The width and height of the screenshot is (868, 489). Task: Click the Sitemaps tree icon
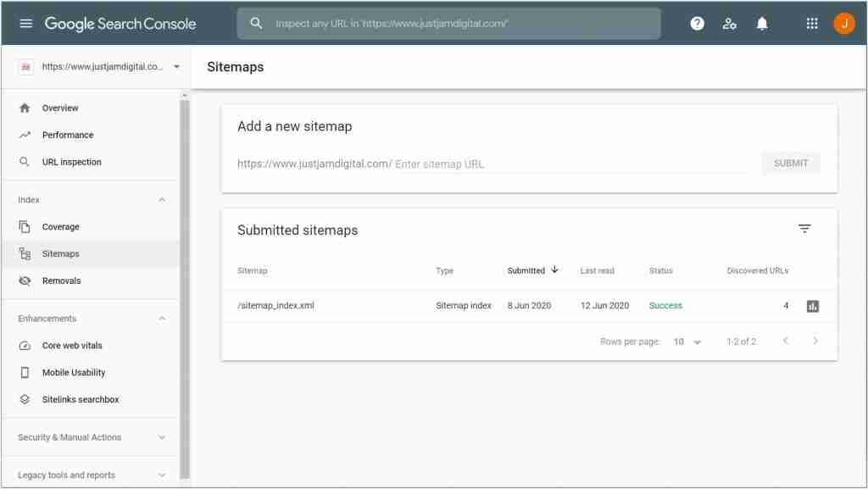coord(25,254)
